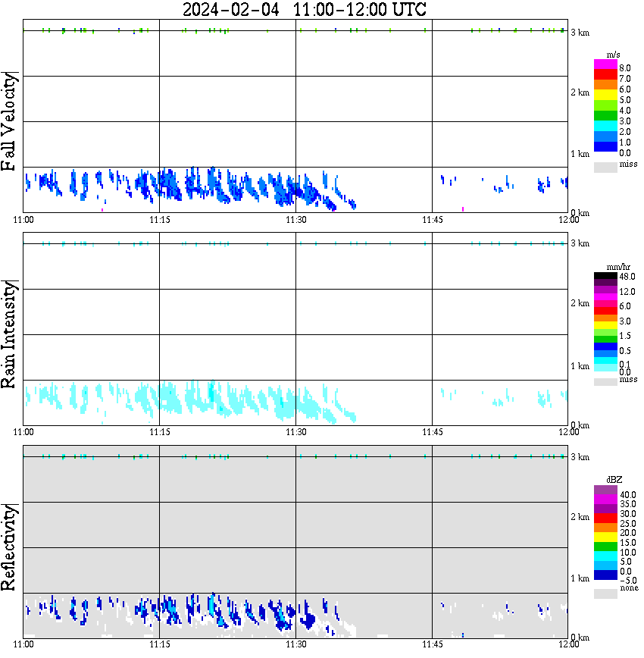Viewport: 644px width, 658px height.
Task: Click the 'Rain Intensity' axis label
Action: click(x=8, y=334)
